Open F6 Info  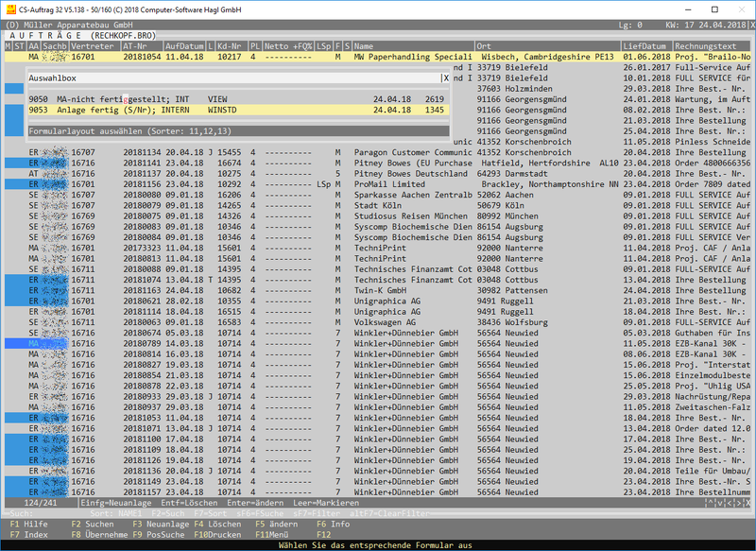click(333, 524)
